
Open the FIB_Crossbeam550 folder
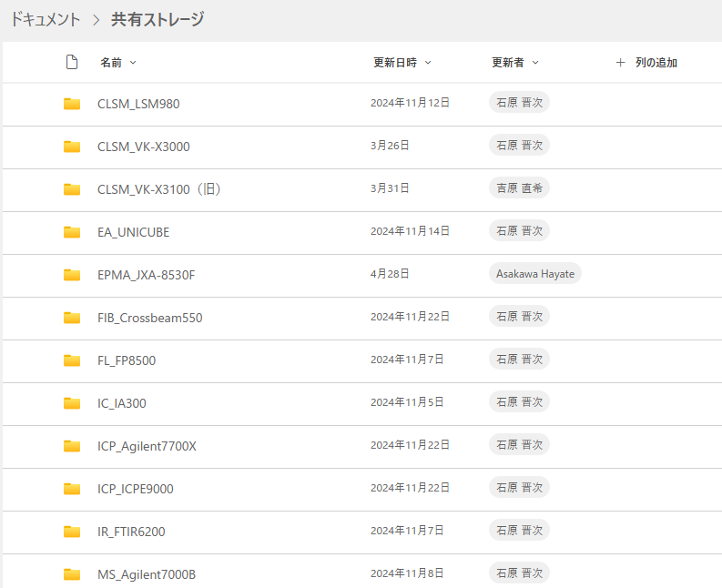point(150,318)
